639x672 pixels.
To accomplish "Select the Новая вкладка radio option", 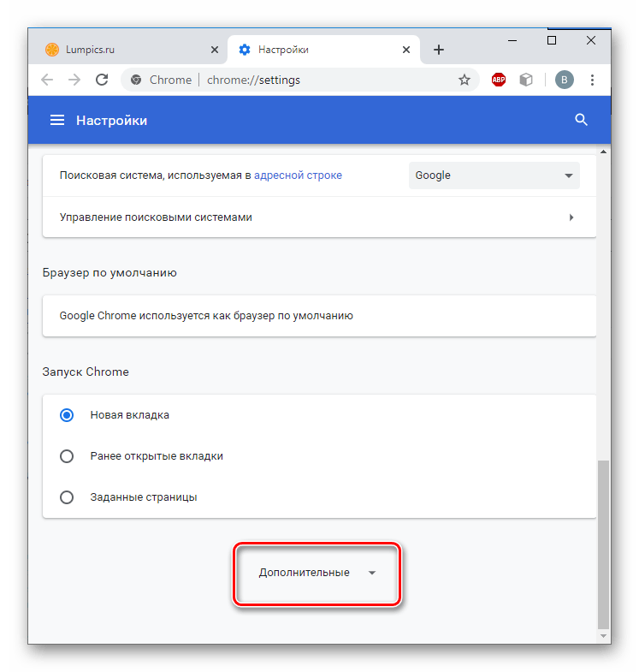I will coord(67,415).
